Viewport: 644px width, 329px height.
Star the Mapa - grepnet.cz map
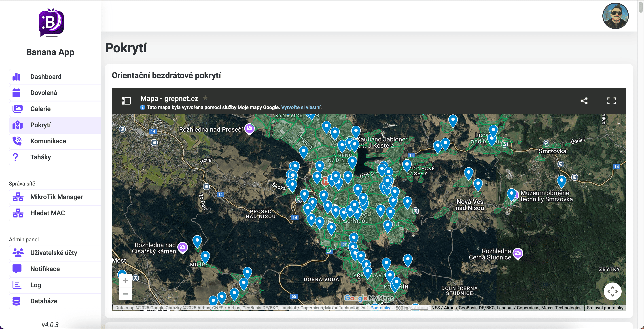pos(205,98)
